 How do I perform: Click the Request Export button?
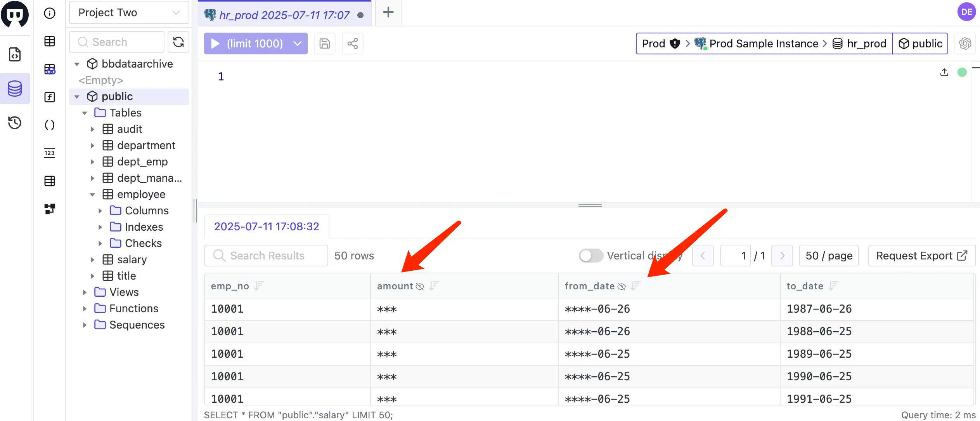[x=921, y=256]
